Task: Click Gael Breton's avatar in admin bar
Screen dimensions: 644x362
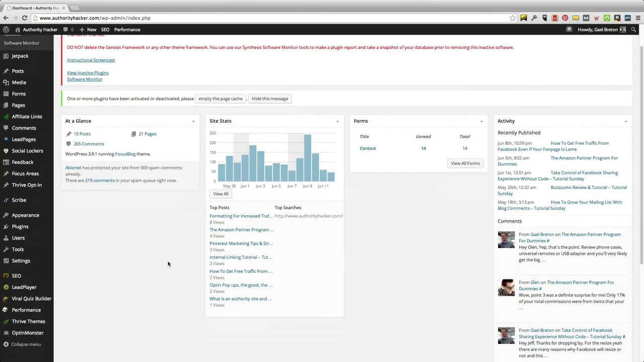Action: pos(623,30)
